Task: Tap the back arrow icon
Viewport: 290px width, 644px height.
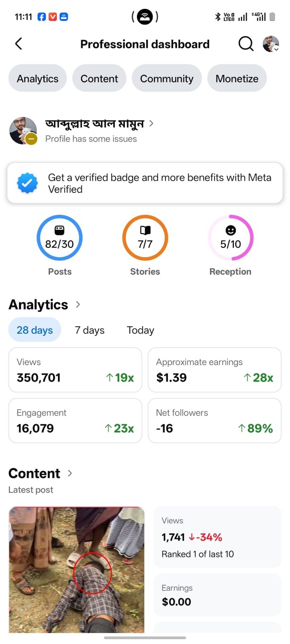Action: pos(19,44)
